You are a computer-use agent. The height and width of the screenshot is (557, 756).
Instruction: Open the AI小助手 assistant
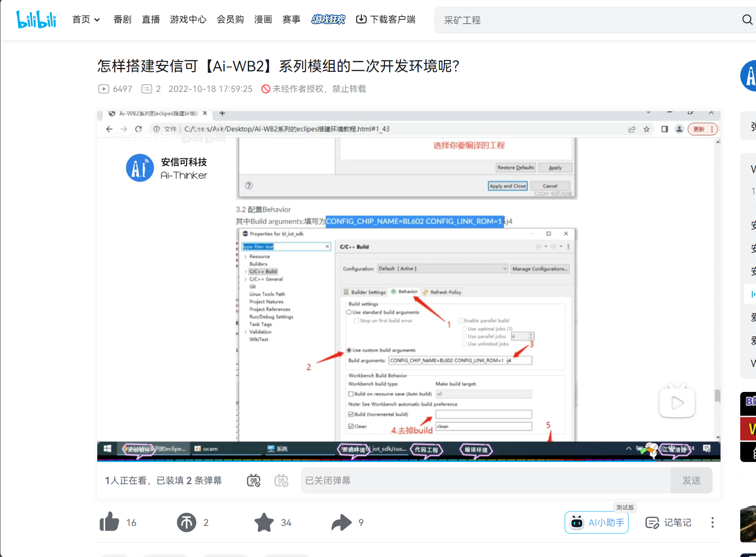(x=597, y=522)
